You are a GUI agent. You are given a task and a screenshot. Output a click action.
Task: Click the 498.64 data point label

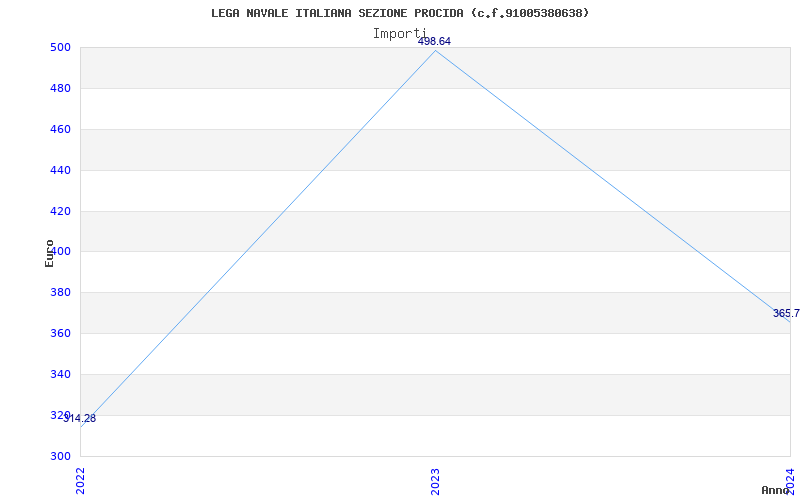point(434,41)
